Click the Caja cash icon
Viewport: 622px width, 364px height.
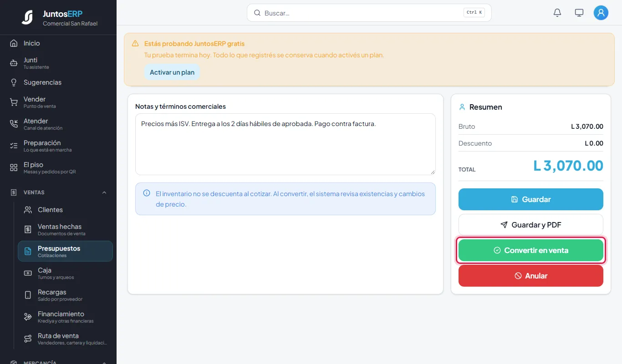[x=28, y=273]
